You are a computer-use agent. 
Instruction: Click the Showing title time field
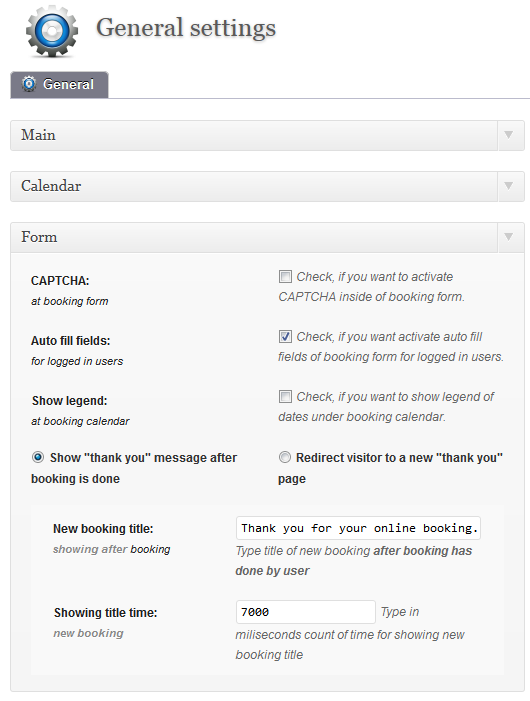tap(306, 612)
